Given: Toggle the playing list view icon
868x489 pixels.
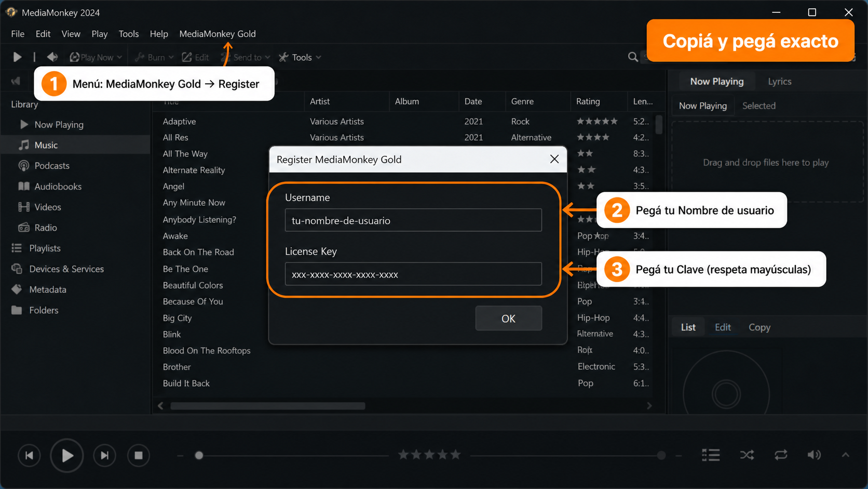Looking at the screenshot, I should (711, 455).
